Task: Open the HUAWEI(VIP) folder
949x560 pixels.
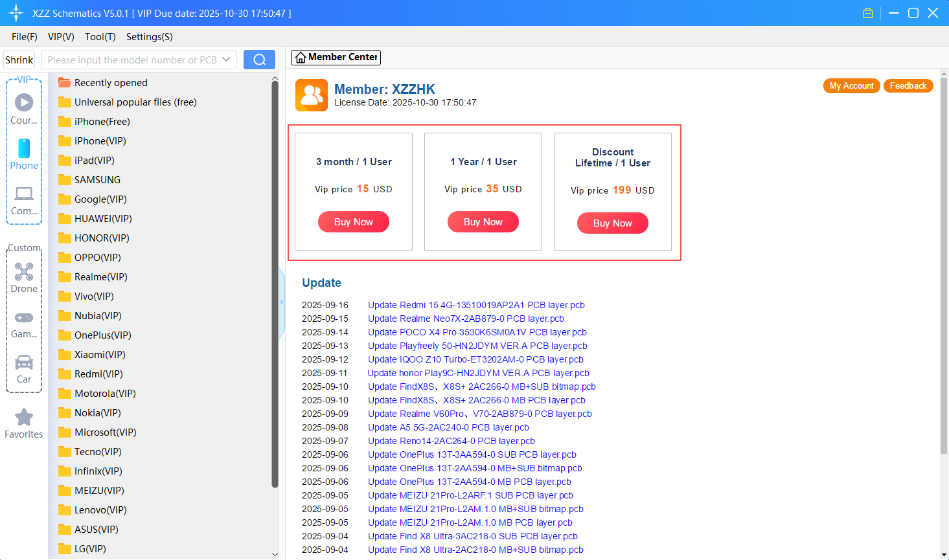Action: click(x=95, y=219)
